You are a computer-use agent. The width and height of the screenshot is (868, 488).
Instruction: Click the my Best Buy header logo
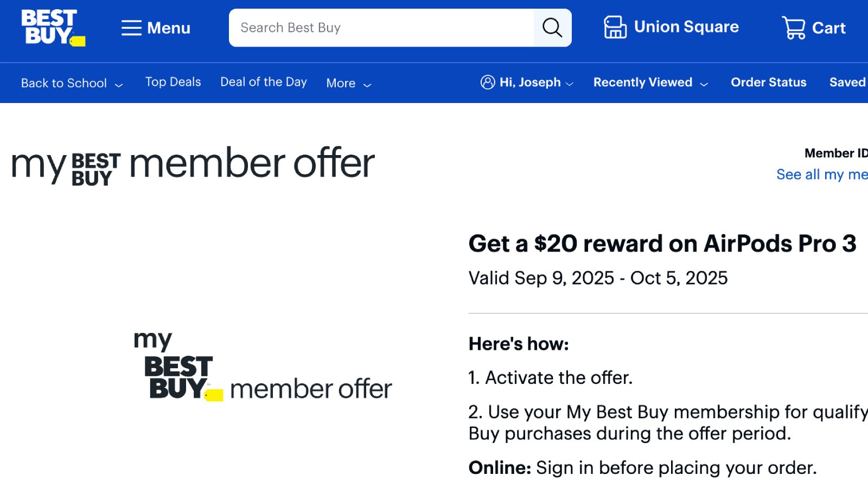[x=66, y=167]
